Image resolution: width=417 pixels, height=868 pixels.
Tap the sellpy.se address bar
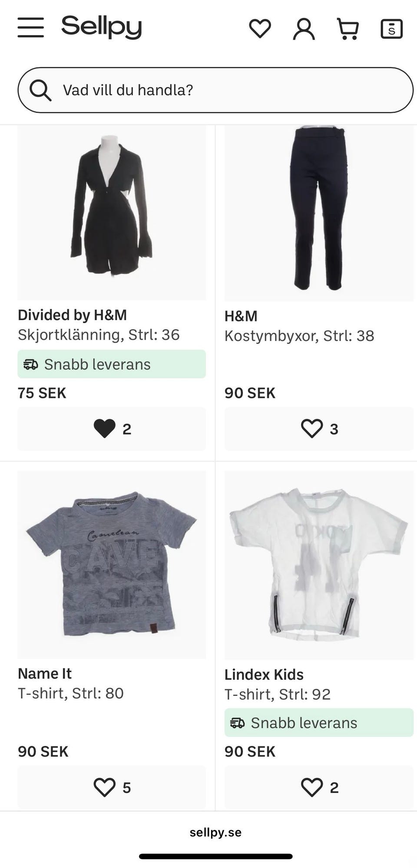coord(215,832)
